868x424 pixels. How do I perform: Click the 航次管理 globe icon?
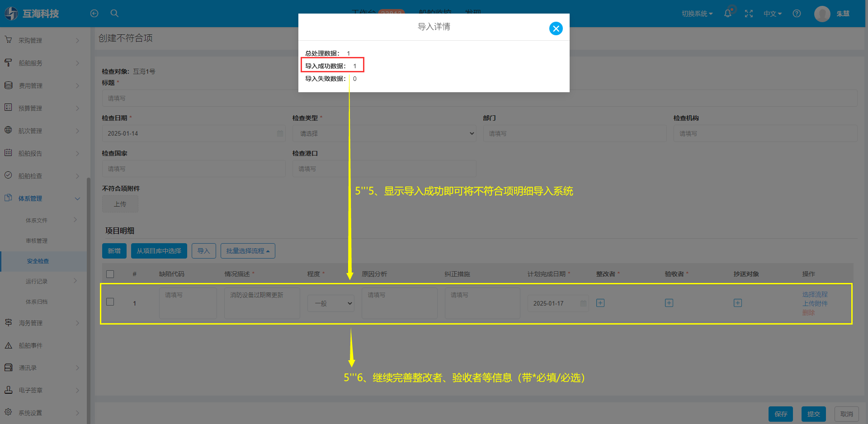tap(8, 130)
